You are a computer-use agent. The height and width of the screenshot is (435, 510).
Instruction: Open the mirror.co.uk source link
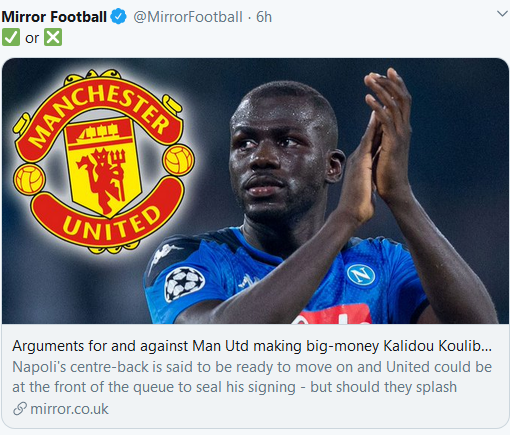pos(69,409)
